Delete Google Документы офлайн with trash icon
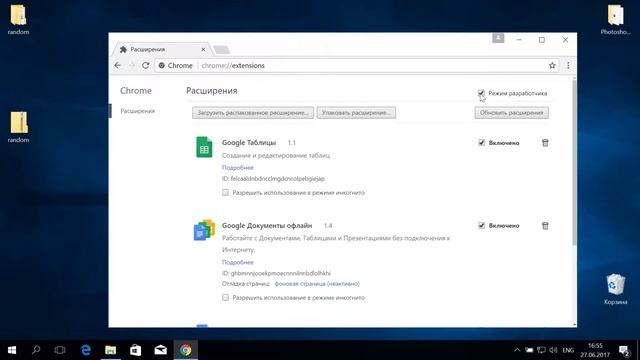The width and height of the screenshot is (640, 360). click(x=545, y=226)
